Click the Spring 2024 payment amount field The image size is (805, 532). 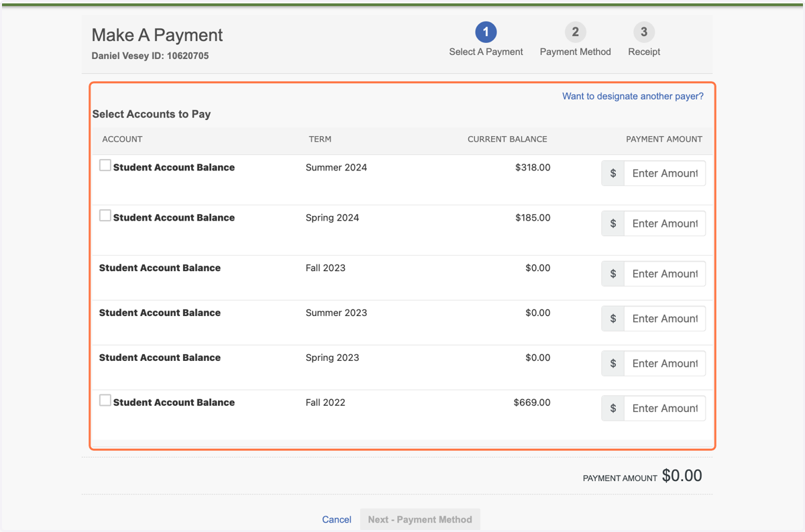(x=665, y=223)
